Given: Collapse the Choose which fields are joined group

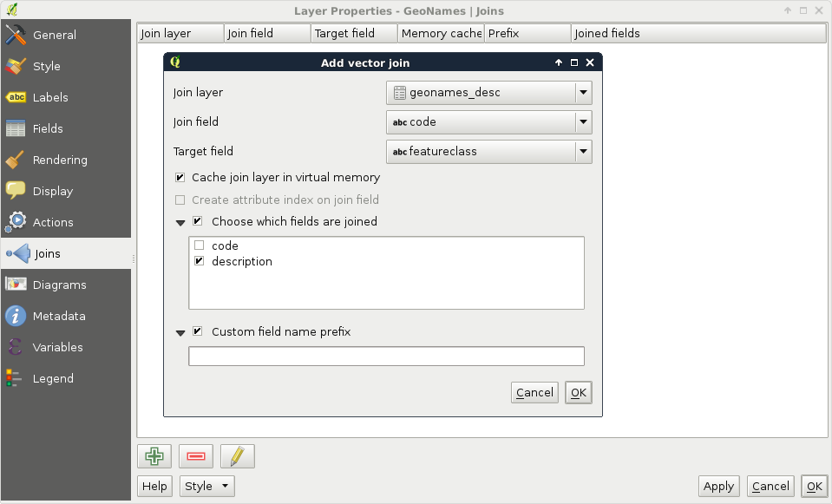Looking at the screenshot, I should tap(180, 223).
